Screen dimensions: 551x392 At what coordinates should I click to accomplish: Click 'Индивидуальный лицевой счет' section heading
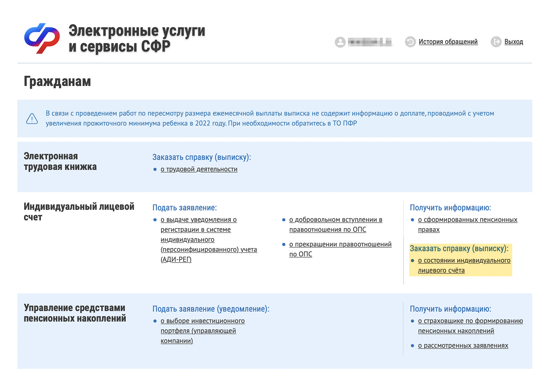click(x=79, y=212)
